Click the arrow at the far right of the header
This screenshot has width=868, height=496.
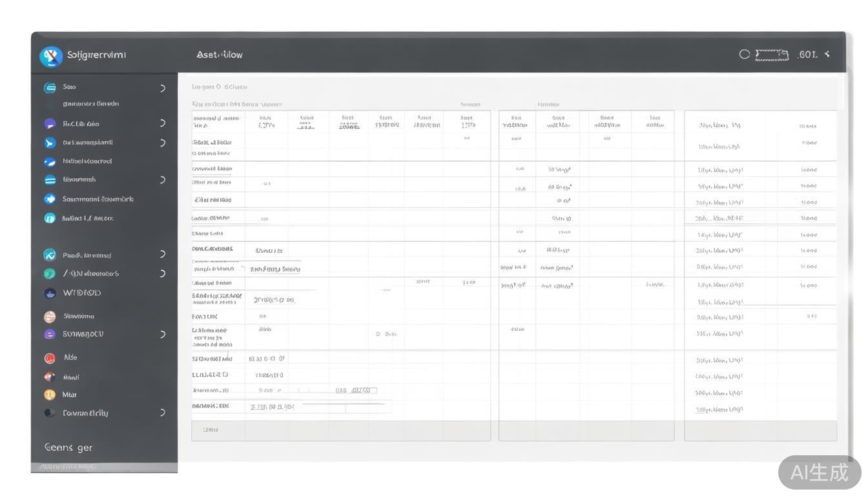[x=827, y=54]
